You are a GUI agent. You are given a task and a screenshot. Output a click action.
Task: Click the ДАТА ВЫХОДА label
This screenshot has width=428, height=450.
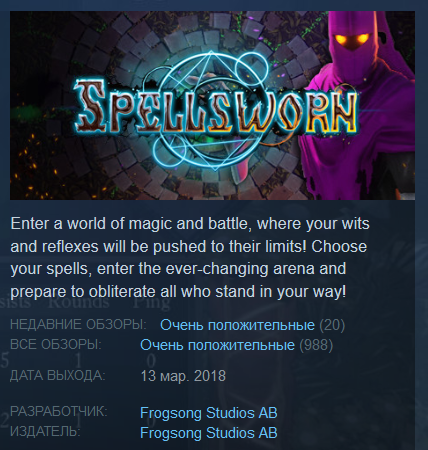tap(58, 375)
